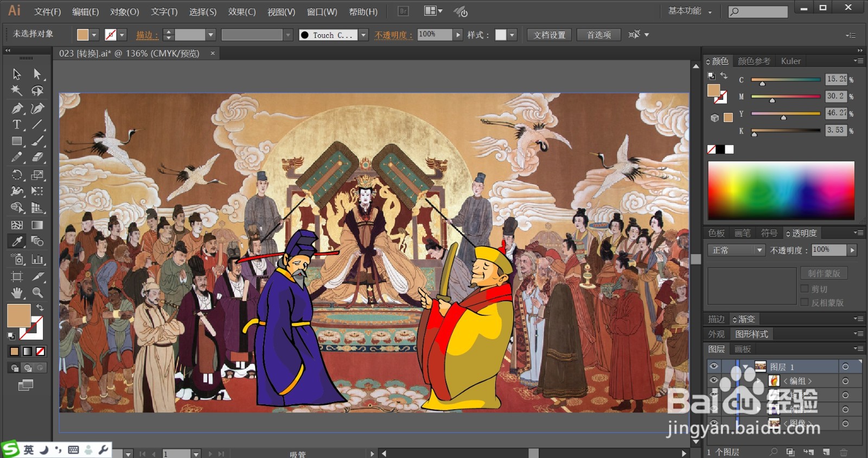Swap fill and stroke colors in toolbox
868x458 pixels.
point(40,307)
